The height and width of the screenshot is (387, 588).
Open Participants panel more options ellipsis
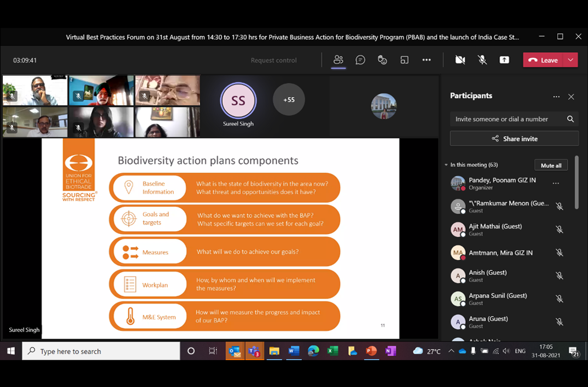[x=556, y=97]
